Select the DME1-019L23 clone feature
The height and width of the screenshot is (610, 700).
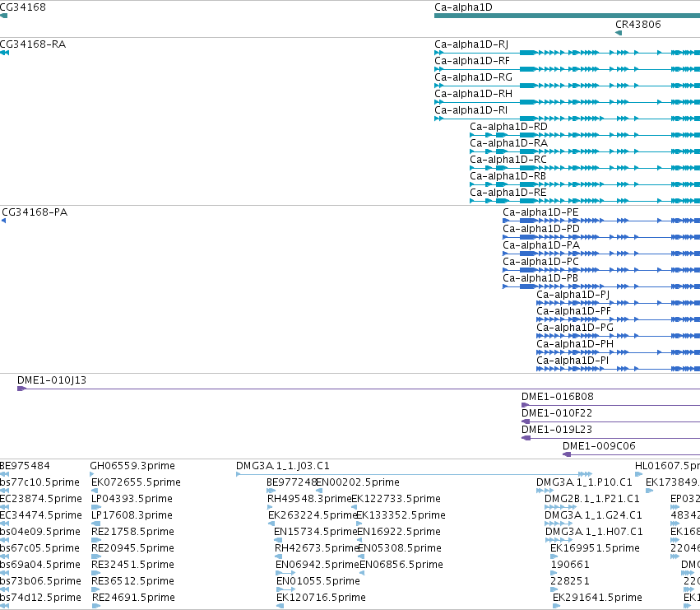point(610,438)
